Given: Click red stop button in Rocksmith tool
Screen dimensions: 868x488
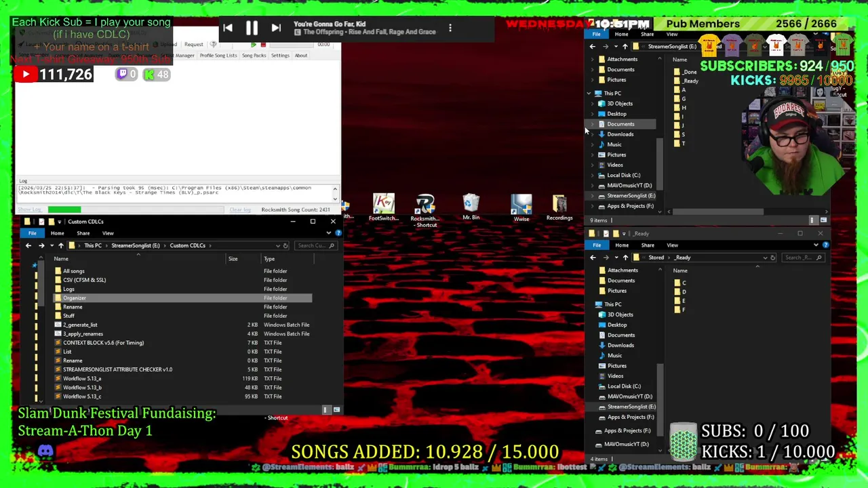Looking at the screenshot, I should click(263, 45).
